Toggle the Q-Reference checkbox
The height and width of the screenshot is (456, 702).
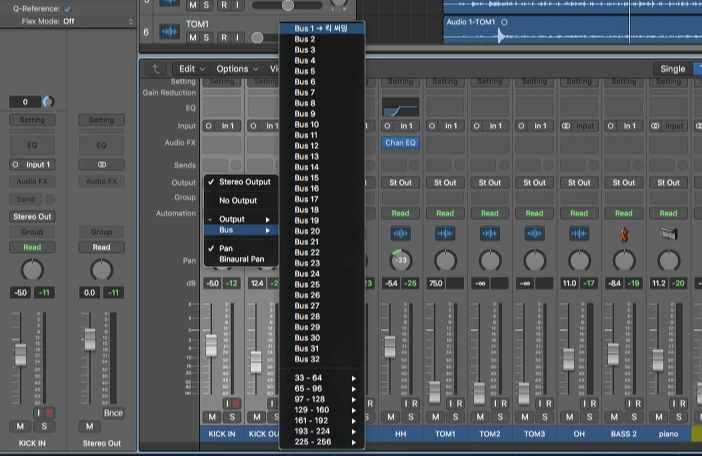(x=67, y=8)
